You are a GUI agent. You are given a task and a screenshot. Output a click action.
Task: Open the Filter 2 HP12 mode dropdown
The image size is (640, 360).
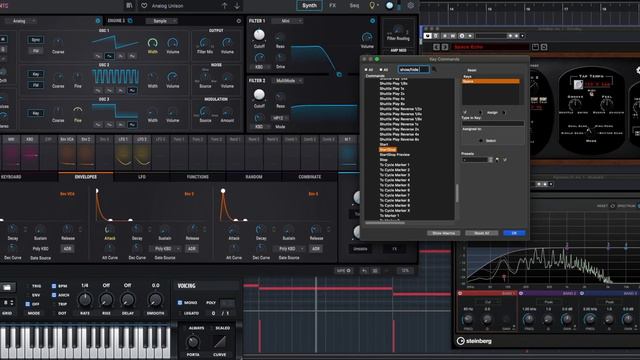pos(280,118)
